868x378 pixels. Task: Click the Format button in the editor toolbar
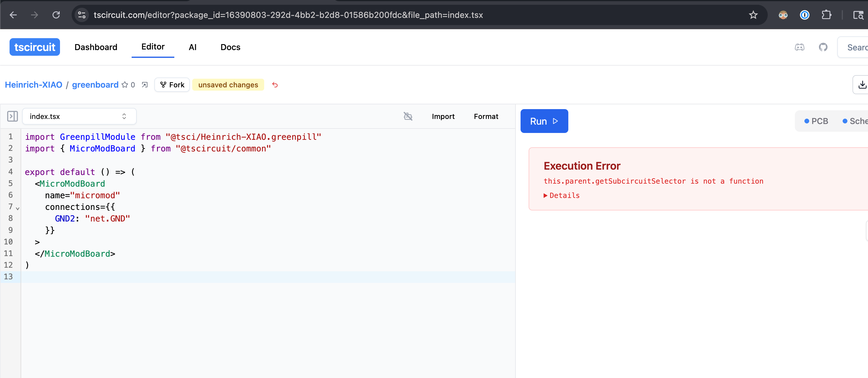(x=486, y=117)
